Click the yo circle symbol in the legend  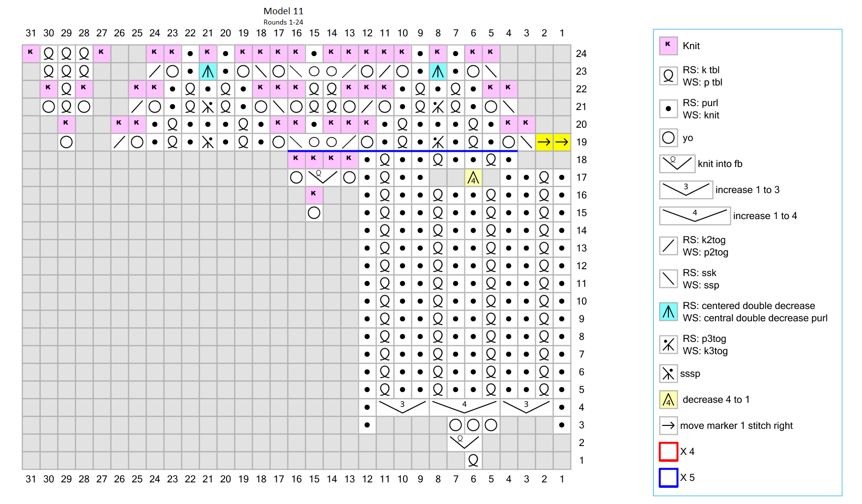pyautogui.click(x=668, y=138)
